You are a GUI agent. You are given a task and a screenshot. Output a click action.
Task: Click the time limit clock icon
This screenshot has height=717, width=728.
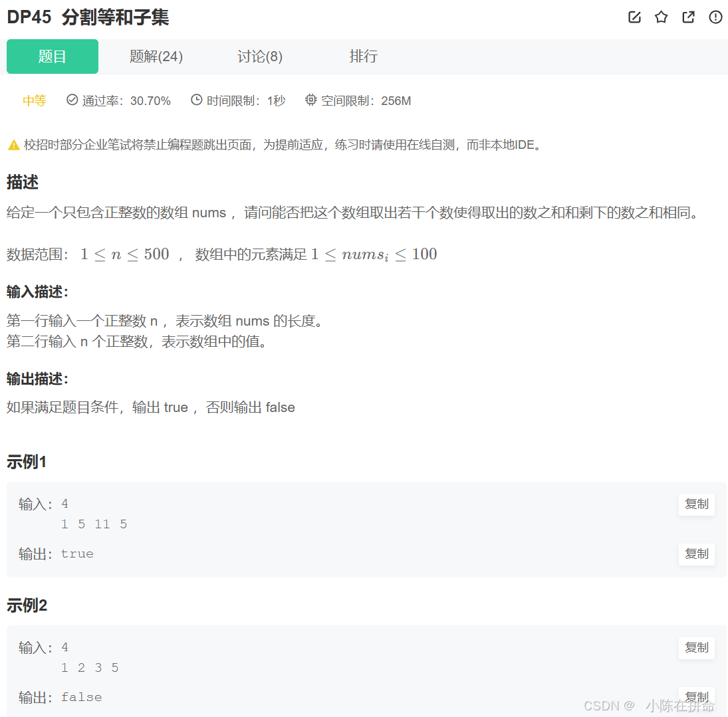196,100
